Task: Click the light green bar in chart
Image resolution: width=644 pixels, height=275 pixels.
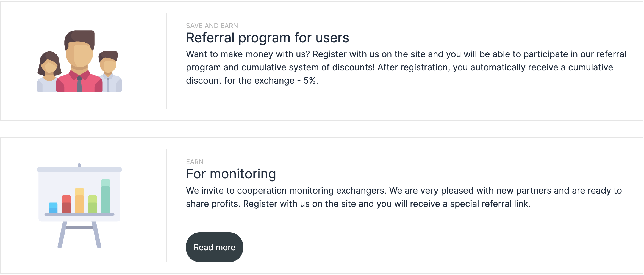Action: pyautogui.click(x=93, y=204)
